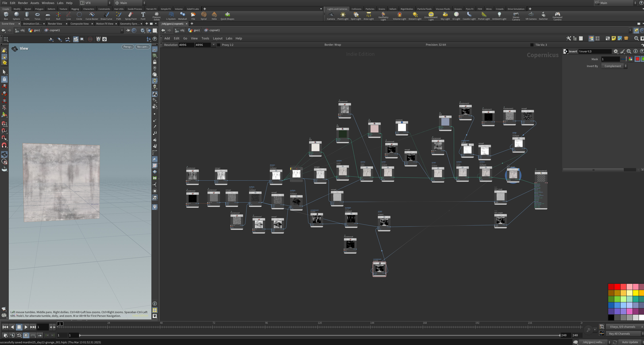Select the Spray Paint tool

pos(131,16)
